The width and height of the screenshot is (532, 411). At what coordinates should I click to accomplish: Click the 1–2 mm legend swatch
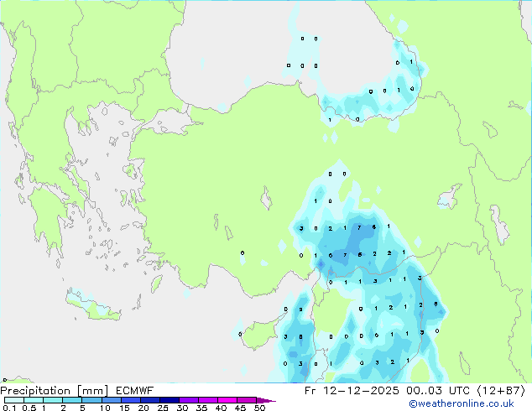tap(53, 400)
